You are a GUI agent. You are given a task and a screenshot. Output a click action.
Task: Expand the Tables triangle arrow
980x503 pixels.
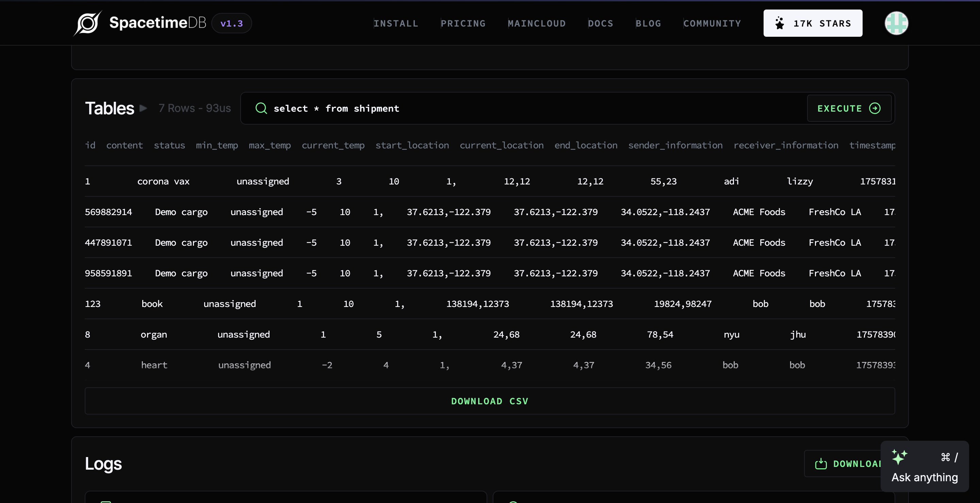click(143, 109)
